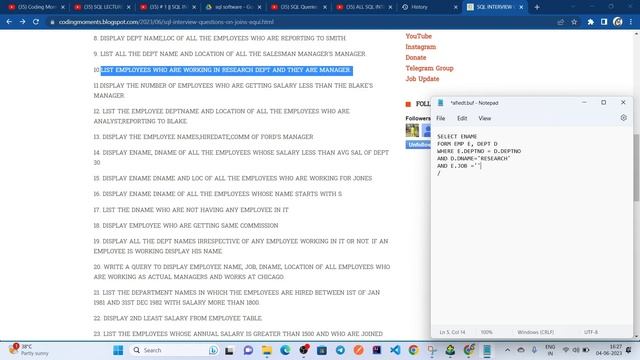Open the Telegram Group link
The height and width of the screenshot is (360, 640).
[429, 68]
